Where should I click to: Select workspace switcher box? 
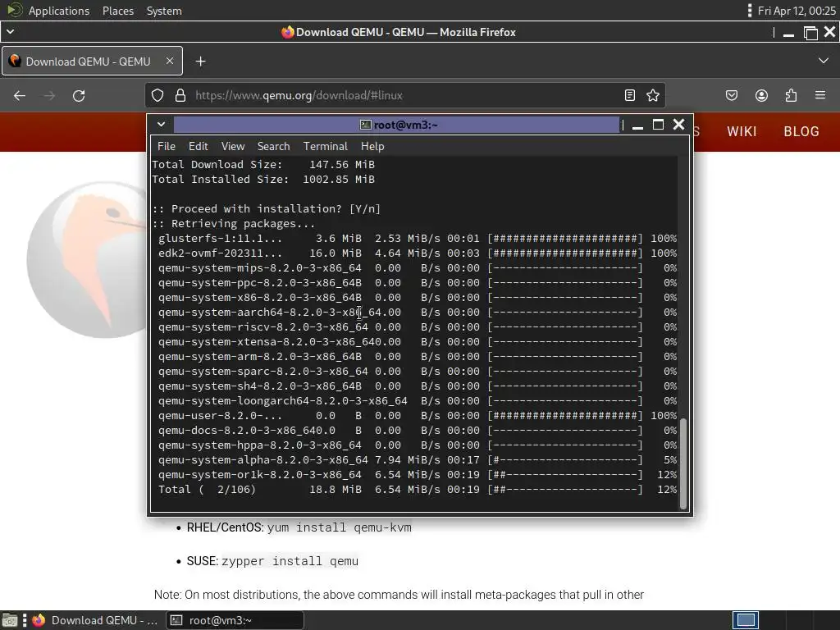[746, 620]
